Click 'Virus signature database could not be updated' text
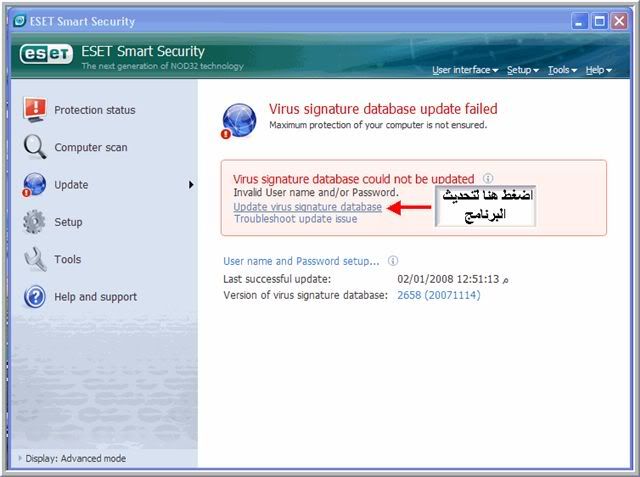 (x=353, y=179)
